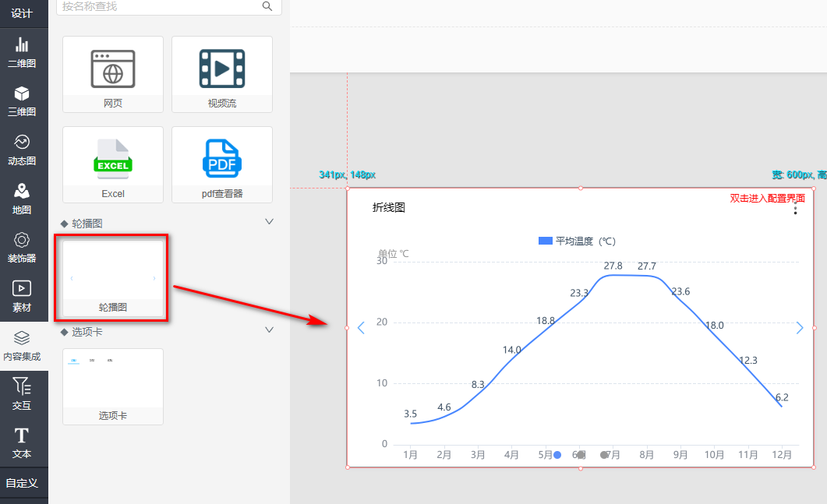Select the 动态图 sidebar icon
Image resolution: width=827 pixels, height=504 pixels.
point(22,150)
